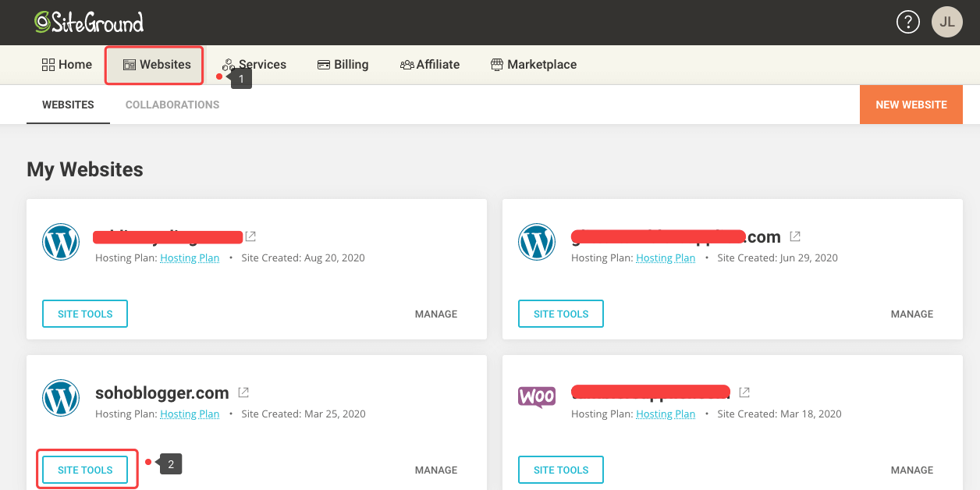Open the JL user avatar menu

coord(946,22)
